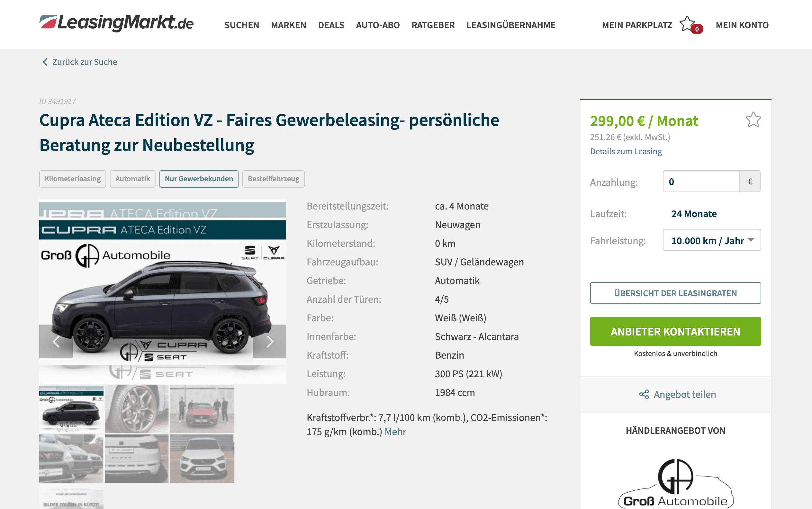
Task: Click the main Cupra Ateca car image
Action: click(163, 291)
